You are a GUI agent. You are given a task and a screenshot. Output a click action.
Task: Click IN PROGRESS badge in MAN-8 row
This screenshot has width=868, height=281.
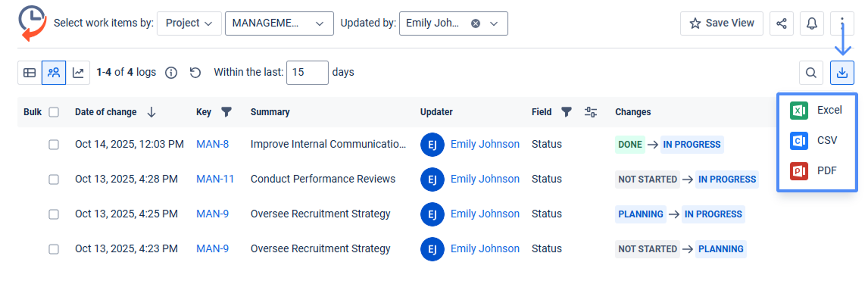click(x=692, y=145)
